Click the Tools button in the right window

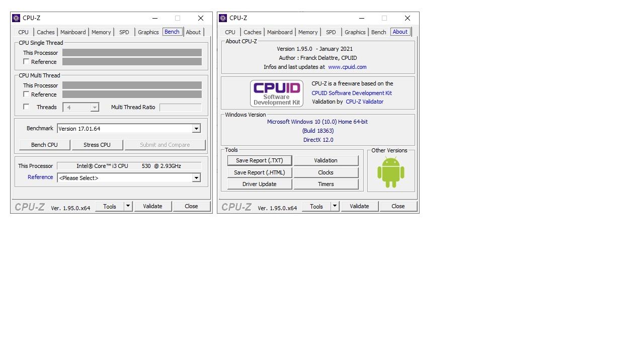click(316, 206)
